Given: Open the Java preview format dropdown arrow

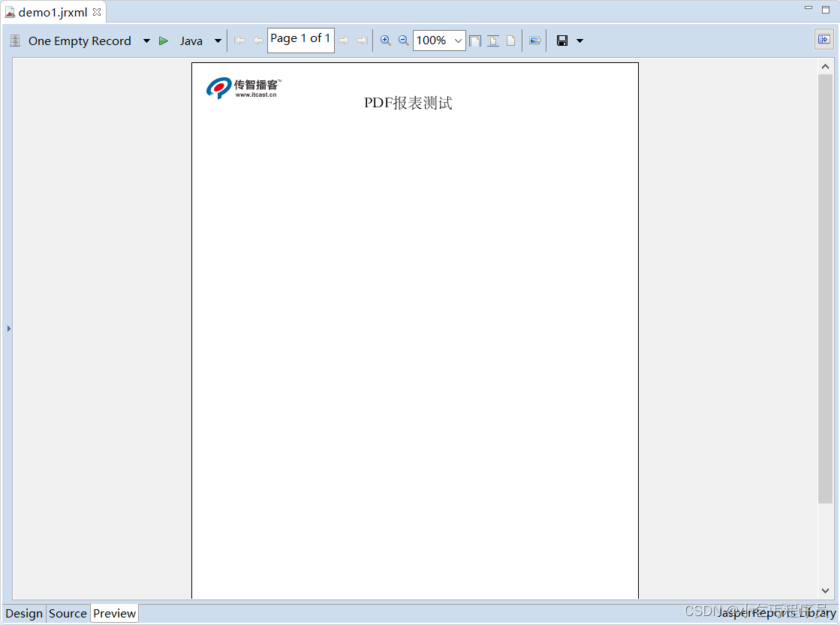Looking at the screenshot, I should tap(218, 41).
